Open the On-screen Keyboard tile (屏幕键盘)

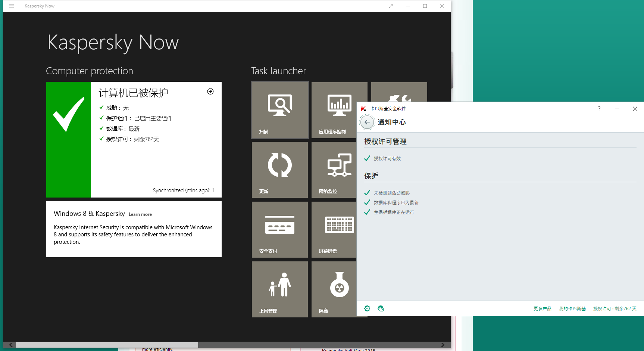[334, 230]
